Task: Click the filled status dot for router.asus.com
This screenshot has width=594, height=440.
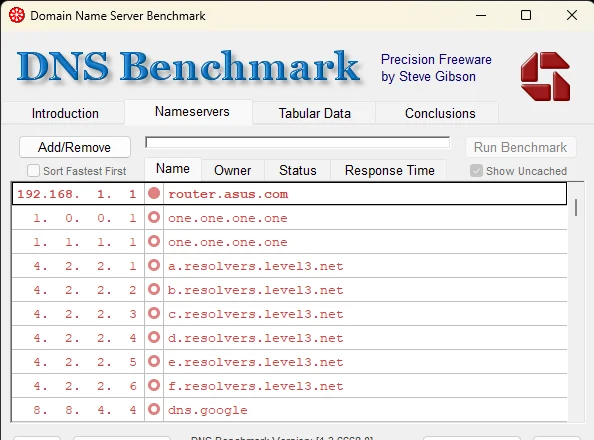Action: point(154,193)
